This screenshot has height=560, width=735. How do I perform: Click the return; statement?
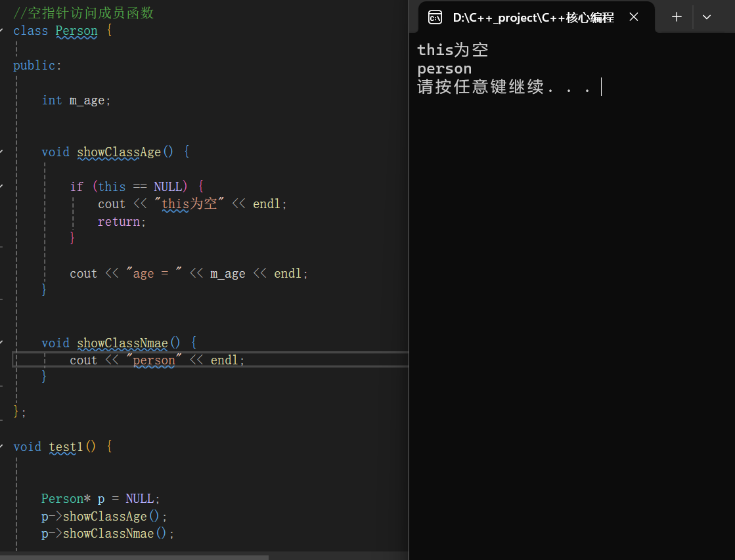point(122,221)
